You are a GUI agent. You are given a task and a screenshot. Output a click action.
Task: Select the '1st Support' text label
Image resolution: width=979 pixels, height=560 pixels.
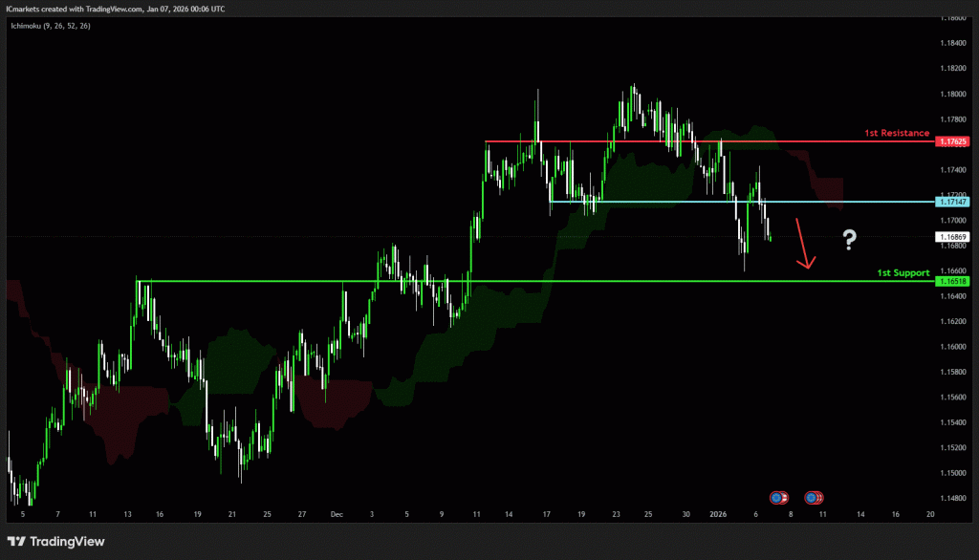point(903,273)
